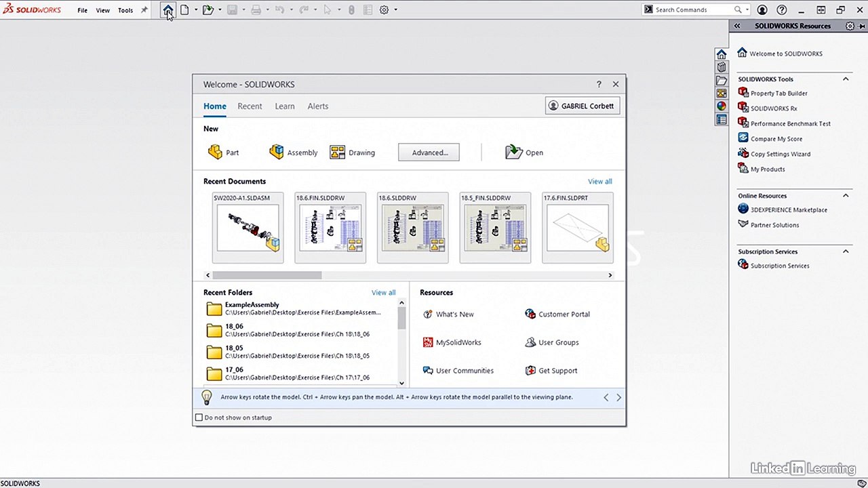Click the Open document toolbar icon
The height and width of the screenshot is (488, 868).
[208, 10]
